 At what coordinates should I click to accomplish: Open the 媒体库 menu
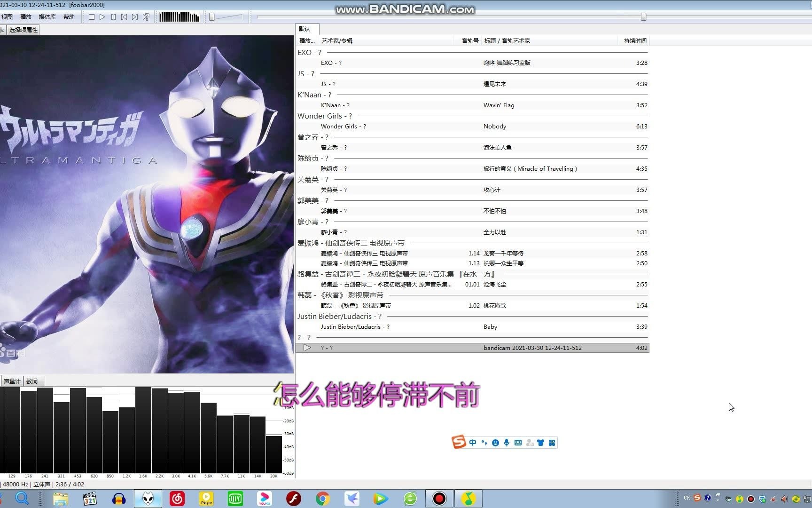(47, 17)
